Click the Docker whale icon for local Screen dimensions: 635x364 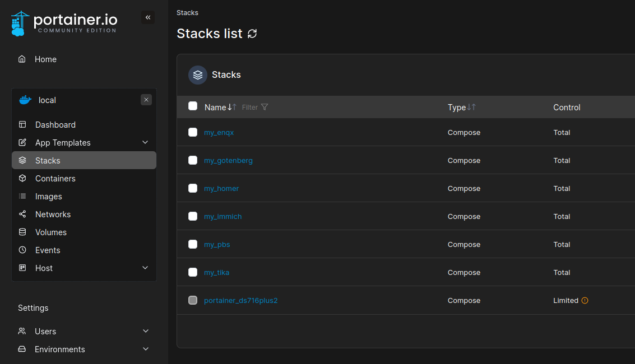click(25, 100)
